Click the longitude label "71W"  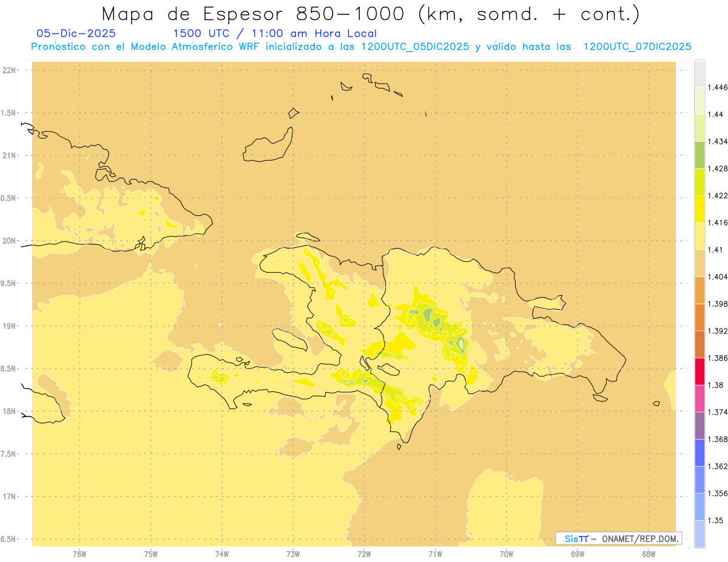click(435, 554)
